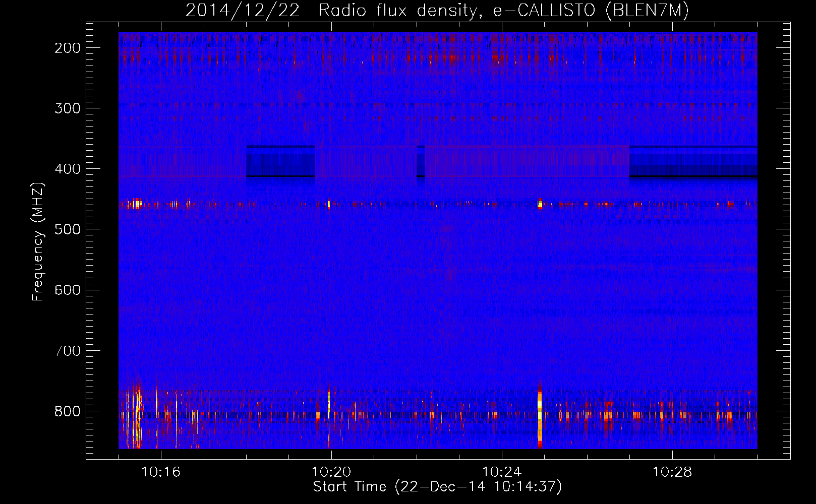Click the 'Start Time (22-Dec-14 10:14:37)' axis label

point(437,487)
